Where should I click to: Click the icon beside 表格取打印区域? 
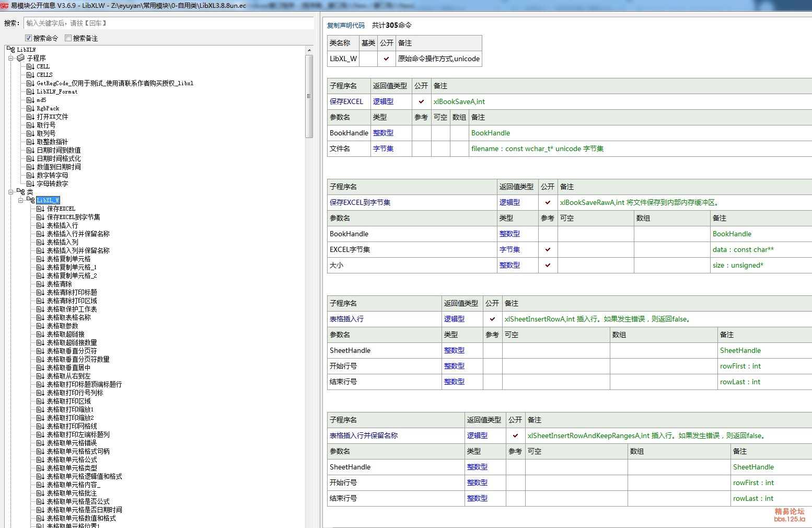40,401
